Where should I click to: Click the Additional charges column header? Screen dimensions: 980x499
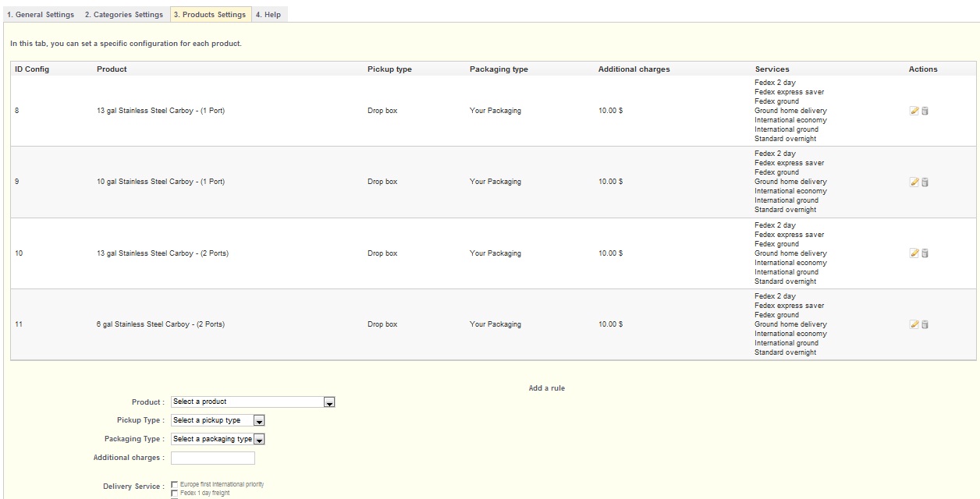pyautogui.click(x=634, y=69)
